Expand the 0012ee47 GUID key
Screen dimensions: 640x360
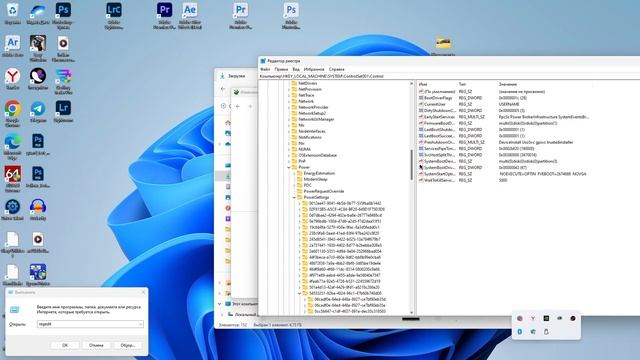299,203
